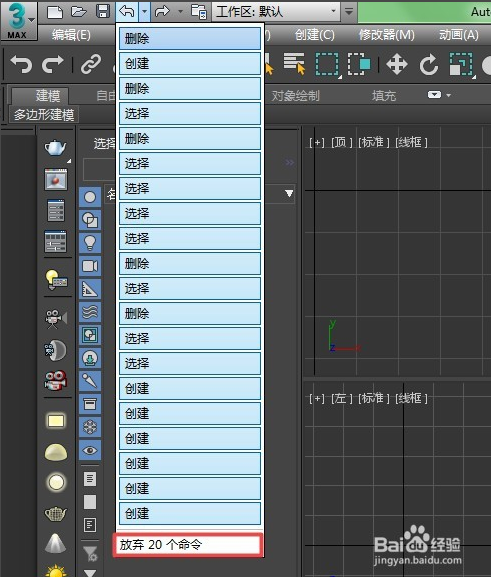
Task: Click the 放弃 20 个命令 button
Action: click(x=188, y=545)
